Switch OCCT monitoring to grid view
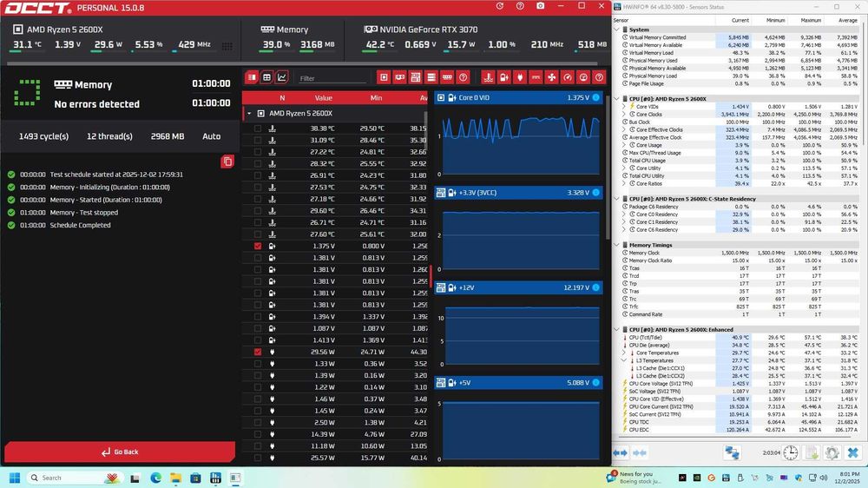 tap(266, 77)
